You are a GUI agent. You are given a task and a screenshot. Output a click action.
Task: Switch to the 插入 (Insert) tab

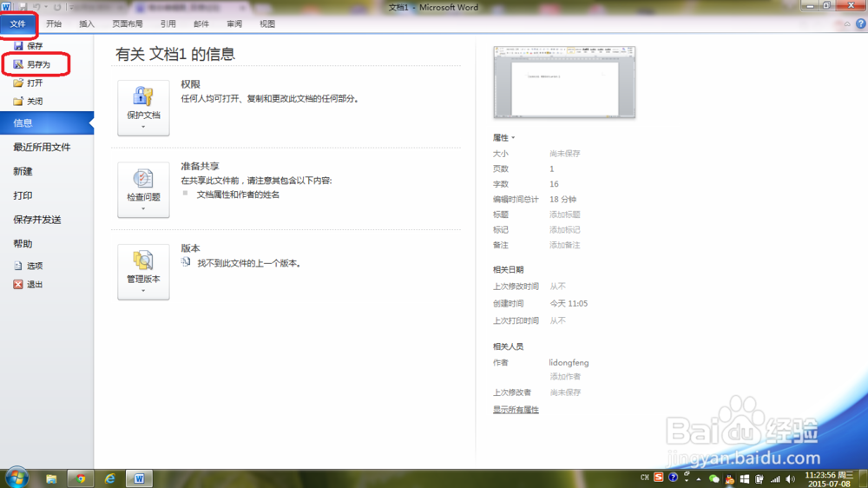click(87, 23)
